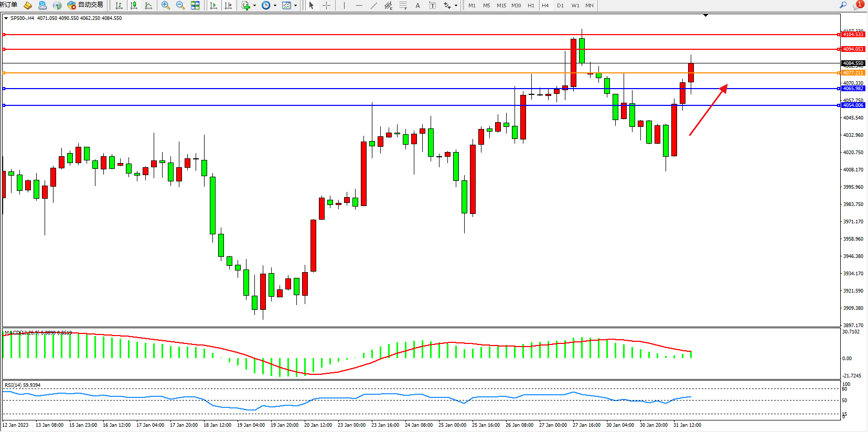
Task: Select the Crosshair cursor tool
Action: click(326, 5)
